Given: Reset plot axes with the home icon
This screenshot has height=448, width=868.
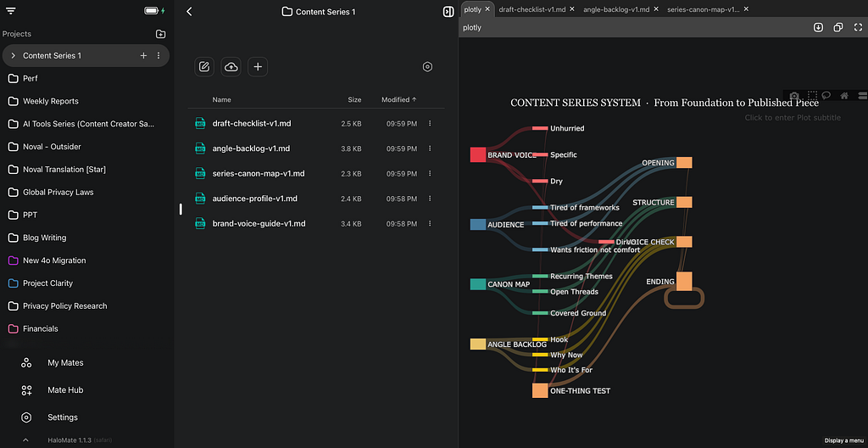Looking at the screenshot, I should point(844,95).
